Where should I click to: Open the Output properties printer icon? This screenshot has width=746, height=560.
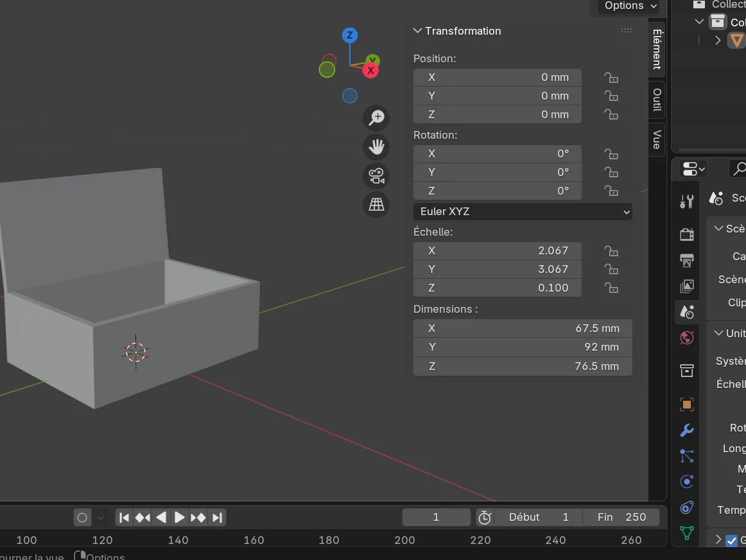[686, 261]
